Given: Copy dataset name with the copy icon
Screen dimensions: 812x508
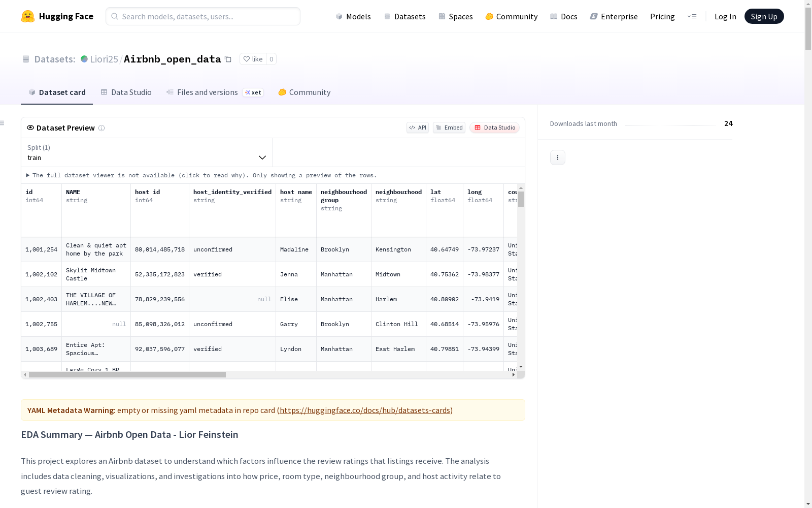Looking at the screenshot, I should (228, 59).
